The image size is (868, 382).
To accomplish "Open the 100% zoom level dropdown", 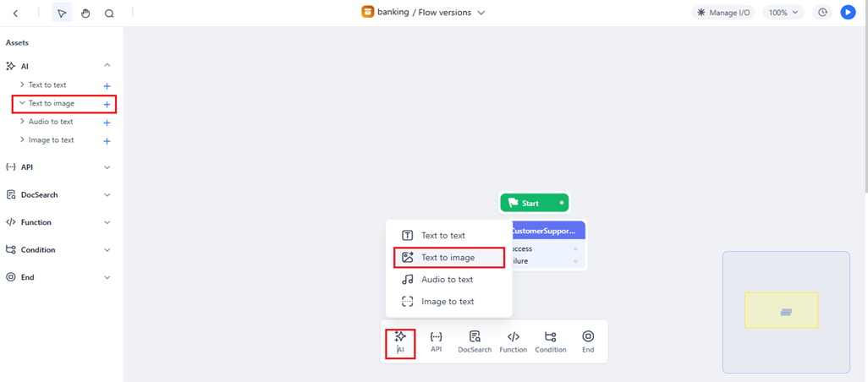I will click(x=783, y=13).
